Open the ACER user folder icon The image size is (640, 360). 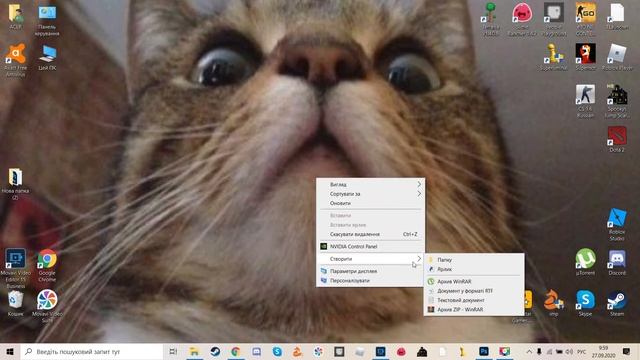click(x=16, y=16)
